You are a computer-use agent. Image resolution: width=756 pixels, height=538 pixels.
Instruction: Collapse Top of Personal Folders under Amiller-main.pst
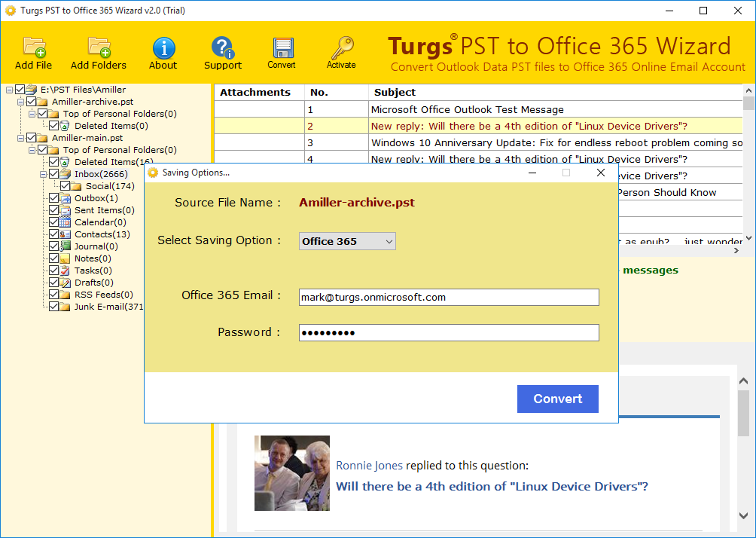point(32,150)
